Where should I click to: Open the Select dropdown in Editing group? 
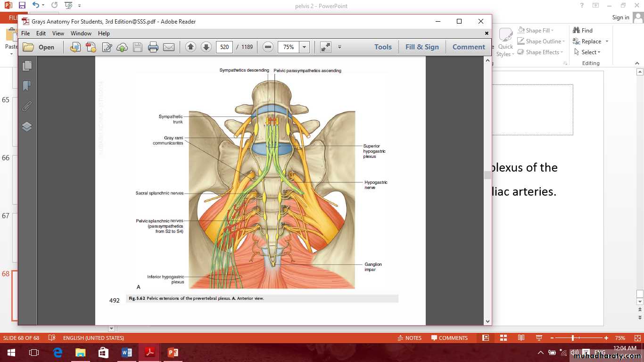pos(591,52)
